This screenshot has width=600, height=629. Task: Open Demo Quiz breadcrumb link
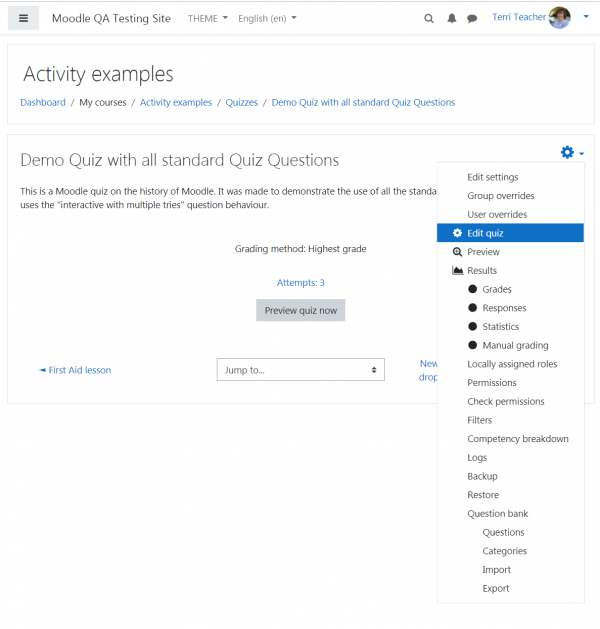[363, 102]
